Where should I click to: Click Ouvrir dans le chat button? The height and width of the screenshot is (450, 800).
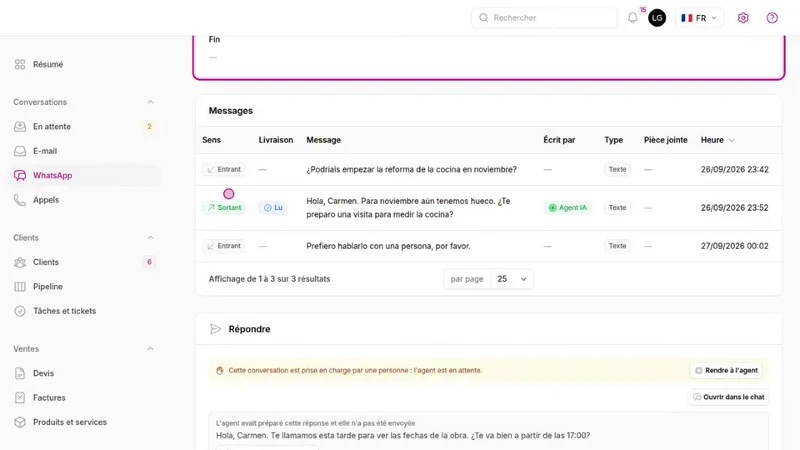tap(729, 397)
